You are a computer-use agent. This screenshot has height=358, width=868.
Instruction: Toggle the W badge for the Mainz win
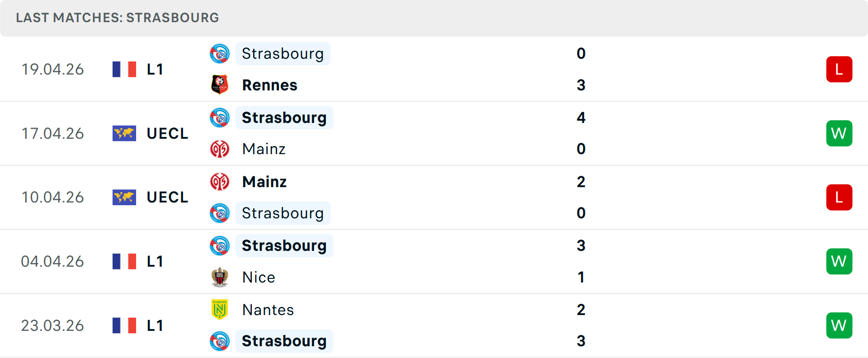pos(840,133)
